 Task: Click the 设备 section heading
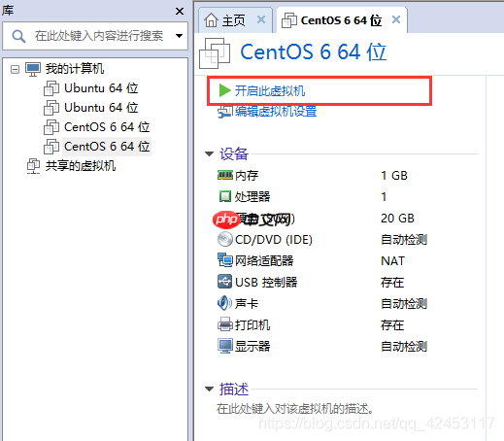pos(234,153)
